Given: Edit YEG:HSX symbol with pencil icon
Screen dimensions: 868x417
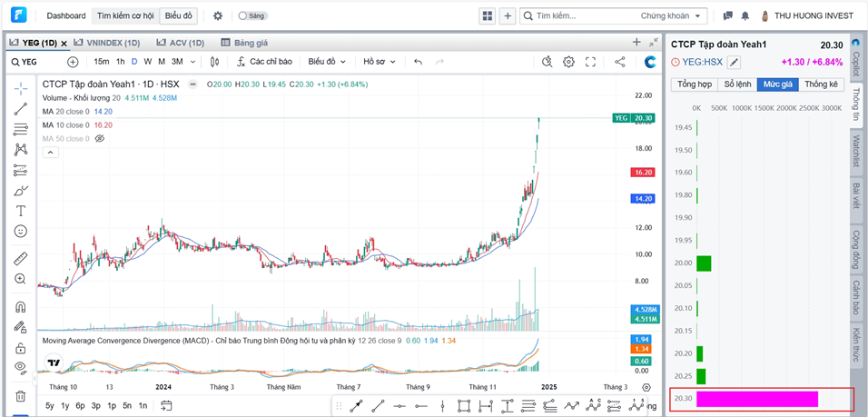Looking at the screenshot, I should 734,62.
